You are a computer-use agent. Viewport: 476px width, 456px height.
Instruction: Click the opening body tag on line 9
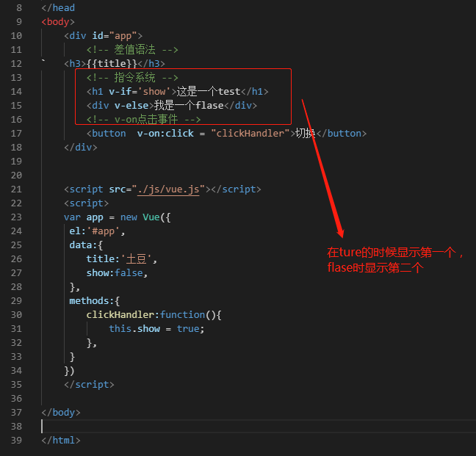point(58,21)
